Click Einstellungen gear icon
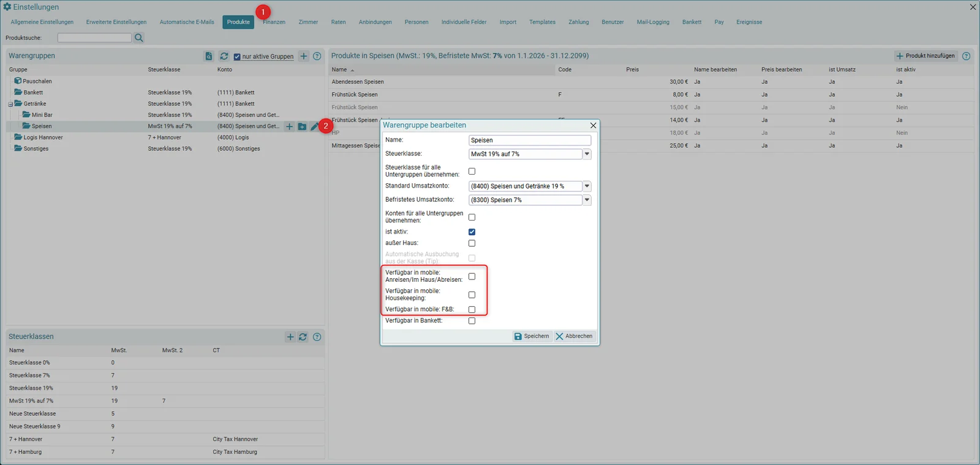Viewport: 980px width, 465px height. coord(7,7)
